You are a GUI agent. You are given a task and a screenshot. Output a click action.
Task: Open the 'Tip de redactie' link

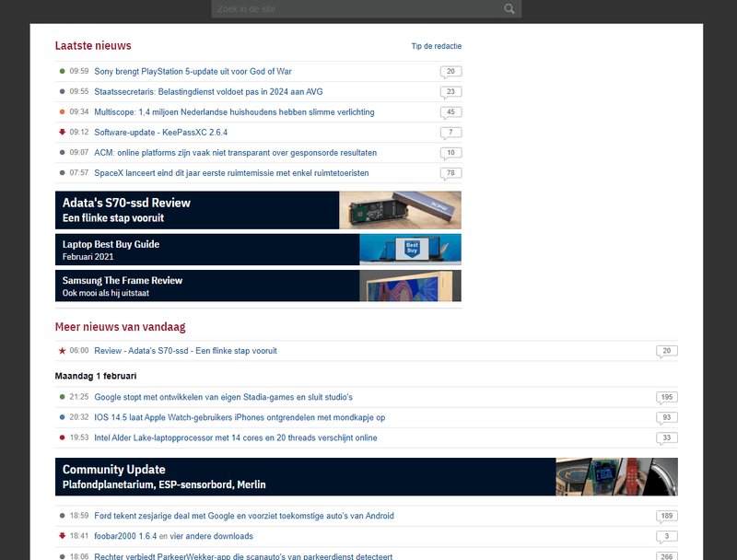click(436, 46)
